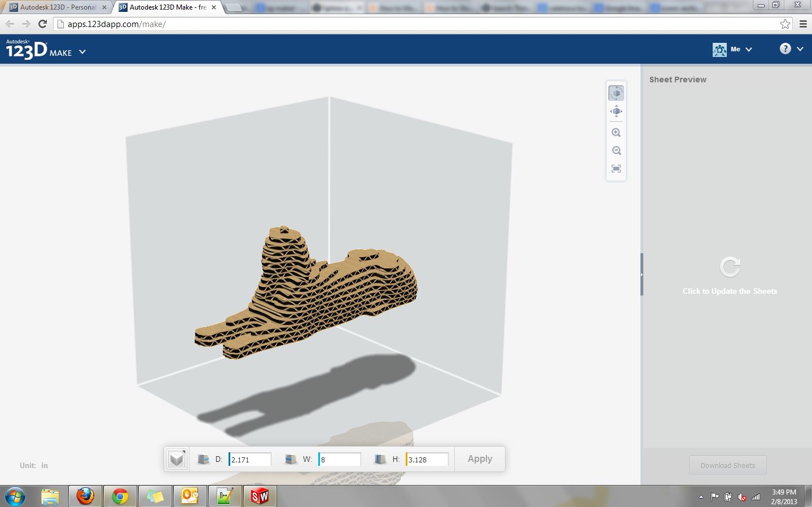This screenshot has height=507, width=812.
Task: Click the address bar URL
Action: coord(117,24)
